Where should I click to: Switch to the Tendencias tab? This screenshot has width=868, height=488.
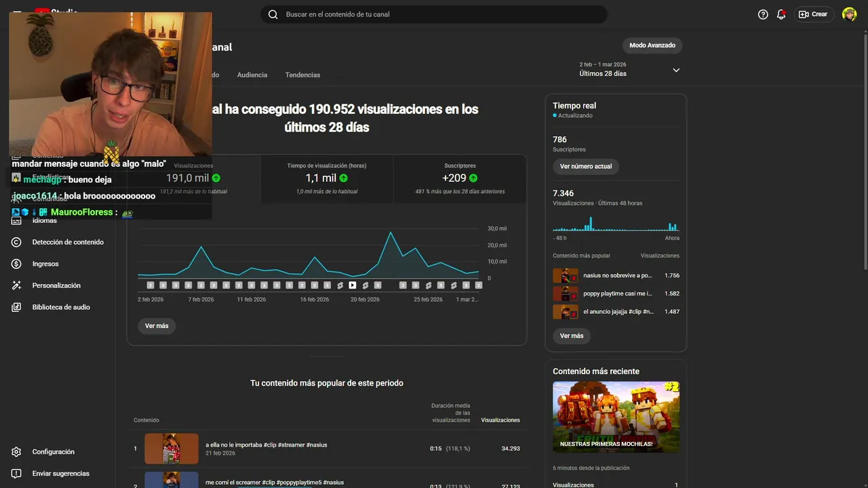pyautogui.click(x=302, y=75)
